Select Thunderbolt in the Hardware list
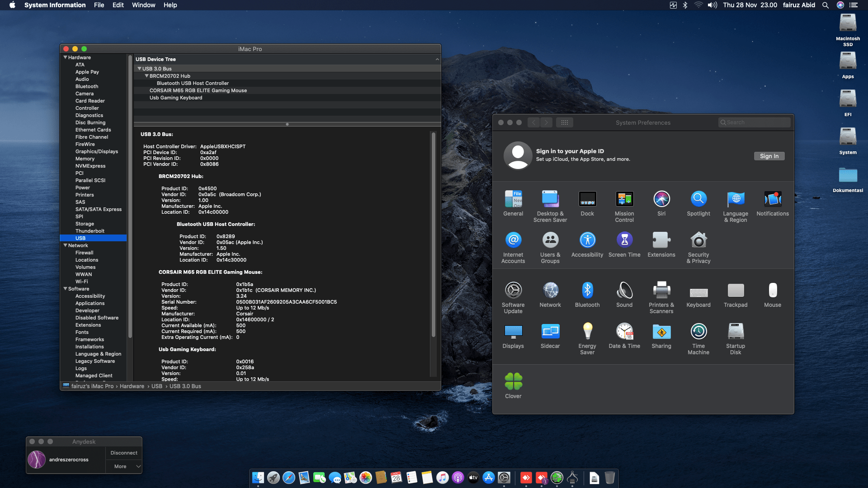Screen dimensions: 868x488 [90, 231]
